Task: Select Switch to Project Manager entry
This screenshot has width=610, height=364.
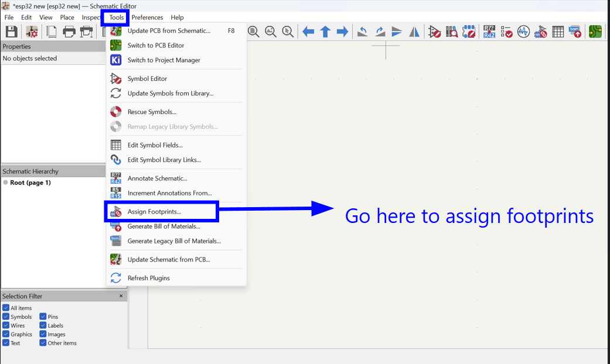Action: pyautogui.click(x=176, y=60)
